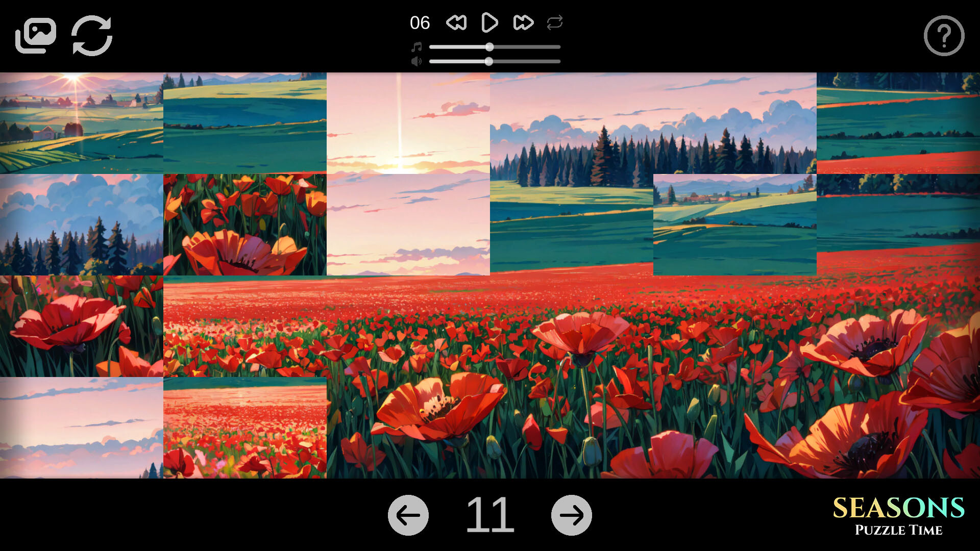The width and height of the screenshot is (980, 551).
Task: Open the help question mark
Action: [943, 36]
